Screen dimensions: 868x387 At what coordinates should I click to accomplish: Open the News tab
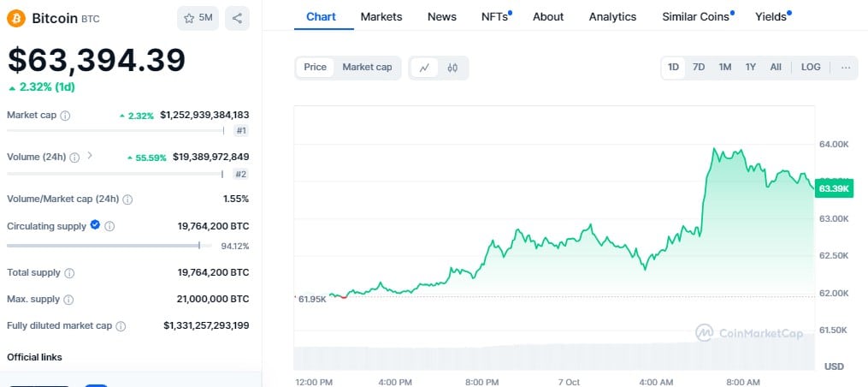[x=442, y=16]
